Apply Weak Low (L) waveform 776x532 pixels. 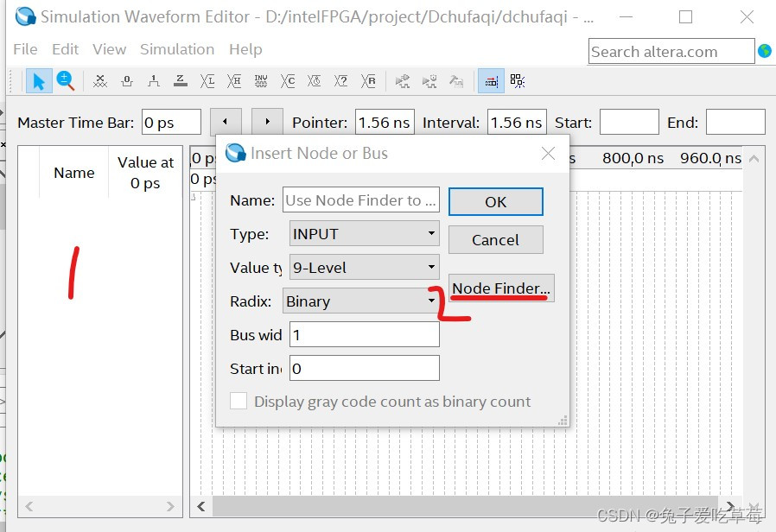(x=207, y=81)
